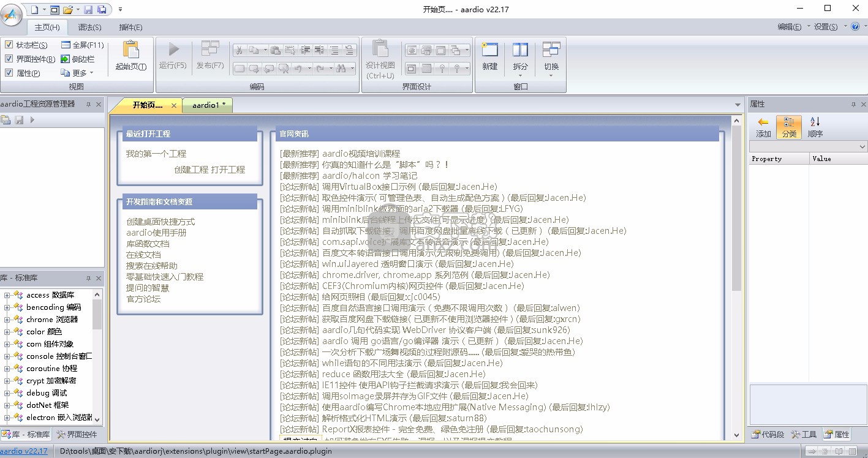Viewport: 868px width, 458px height.
Task: Click the run triangle in project manager toolbar
Action: click(32, 120)
